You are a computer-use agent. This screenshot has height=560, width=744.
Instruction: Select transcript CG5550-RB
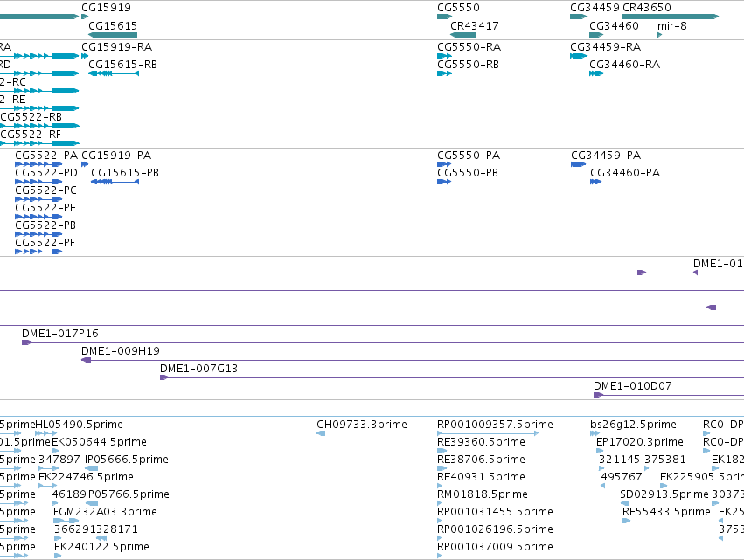469,65
